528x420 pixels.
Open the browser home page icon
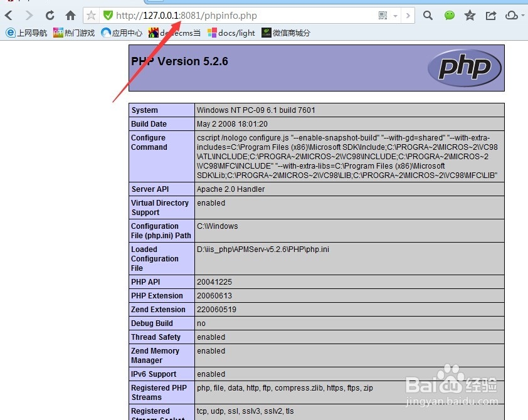click(70, 16)
